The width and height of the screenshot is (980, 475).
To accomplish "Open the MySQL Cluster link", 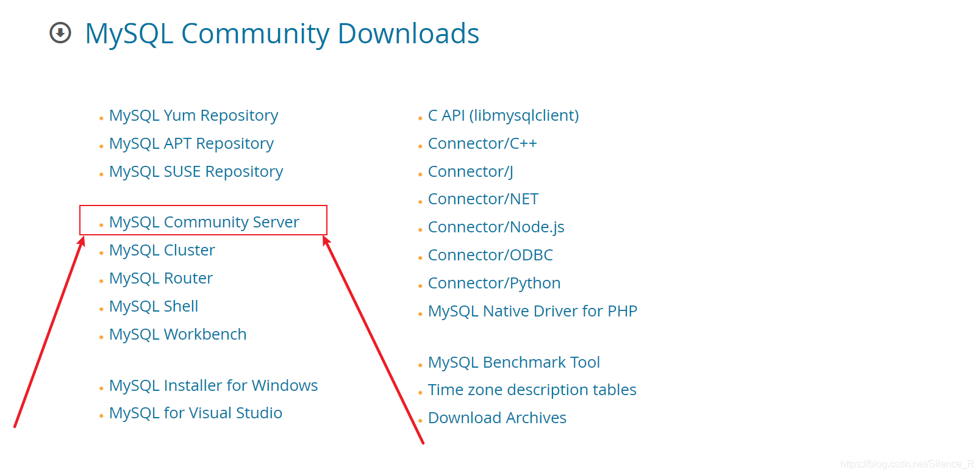I will [x=162, y=251].
